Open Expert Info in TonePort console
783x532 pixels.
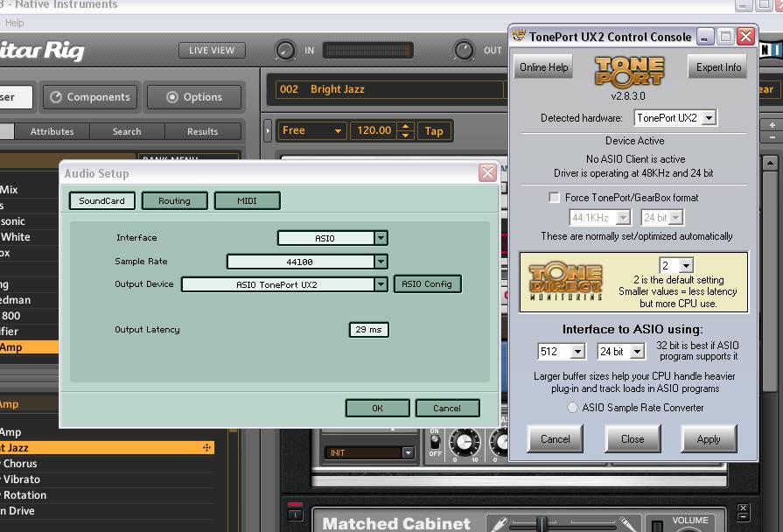(718, 66)
